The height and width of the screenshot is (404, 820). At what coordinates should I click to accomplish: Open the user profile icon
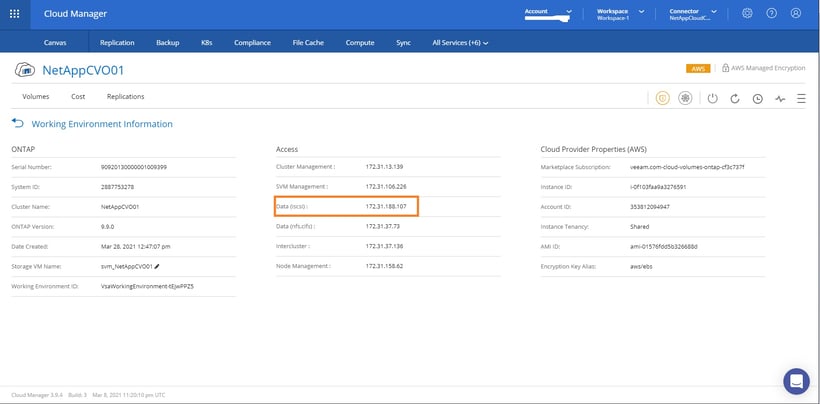click(x=796, y=14)
